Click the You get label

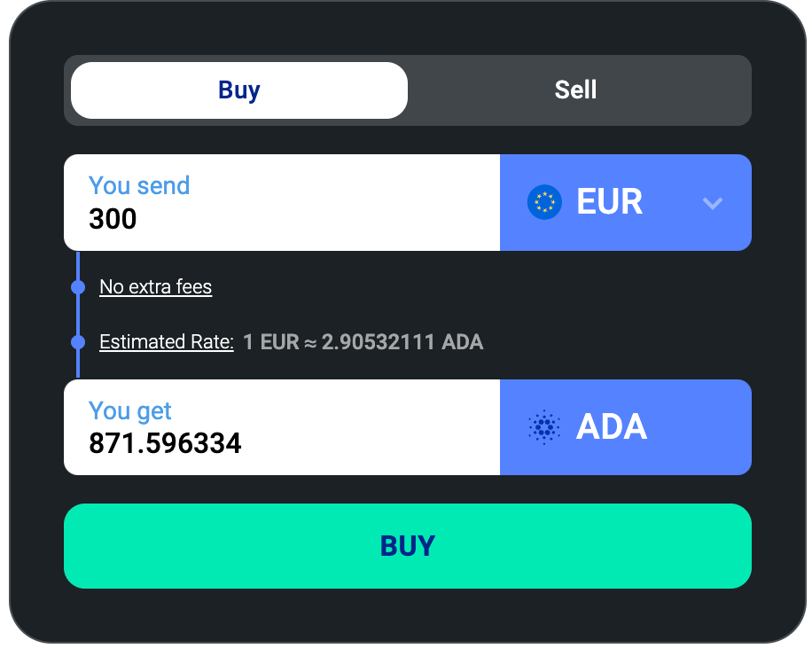tap(130, 410)
